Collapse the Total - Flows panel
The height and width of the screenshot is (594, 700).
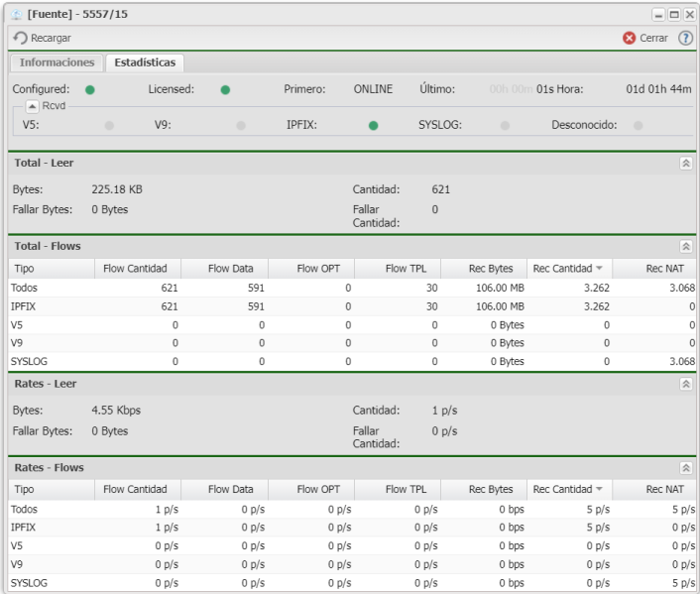coord(685,246)
